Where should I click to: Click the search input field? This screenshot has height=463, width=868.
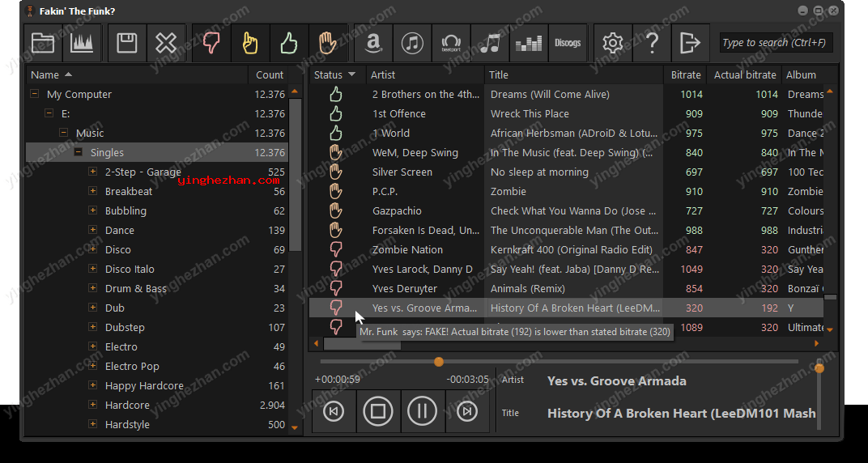[x=777, y=43]
